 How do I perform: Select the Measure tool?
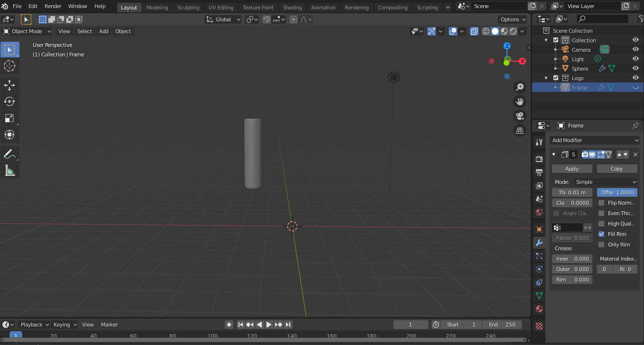tap(9, 171)
